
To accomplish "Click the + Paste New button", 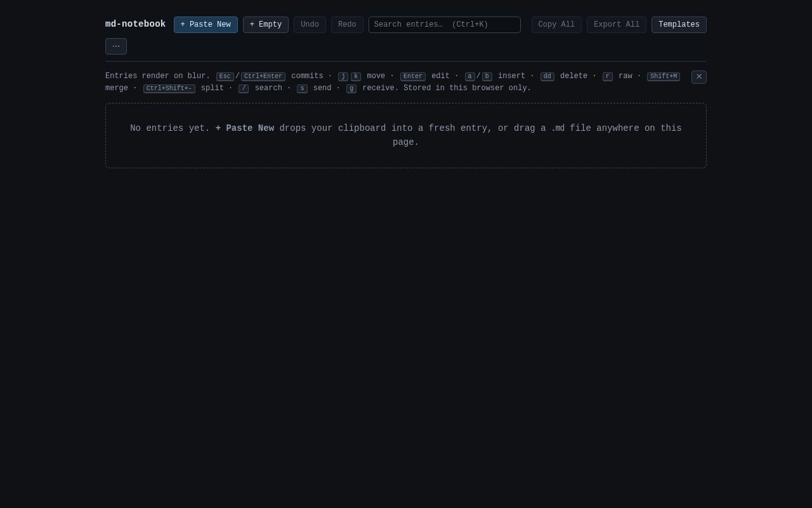I will 206,25.
